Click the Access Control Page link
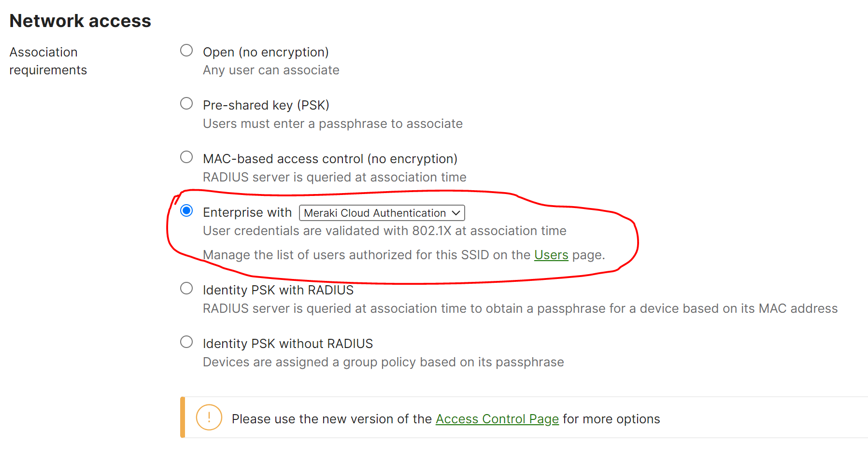The image size is (868, 473). click(x=497, y=419)
